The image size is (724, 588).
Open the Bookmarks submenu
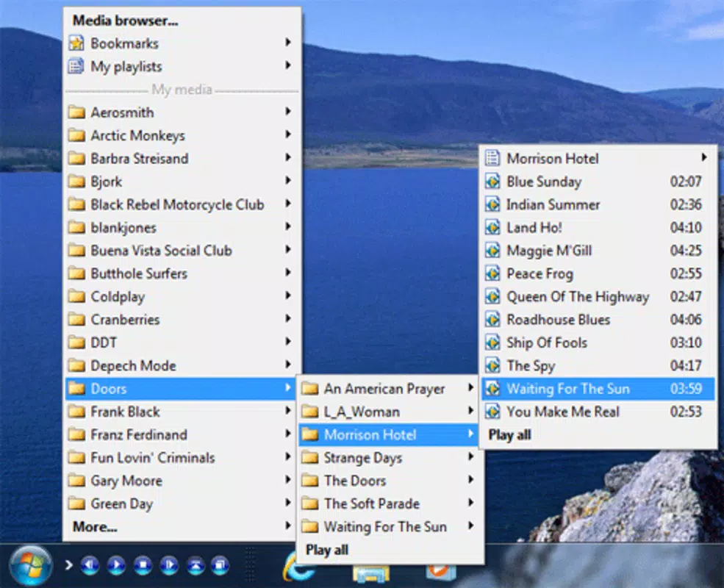tap(182, 43)
